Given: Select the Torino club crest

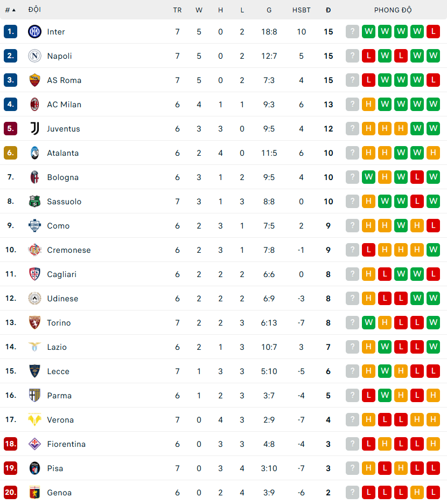Looking at the screenshot, I should click(x=34, y=322).
